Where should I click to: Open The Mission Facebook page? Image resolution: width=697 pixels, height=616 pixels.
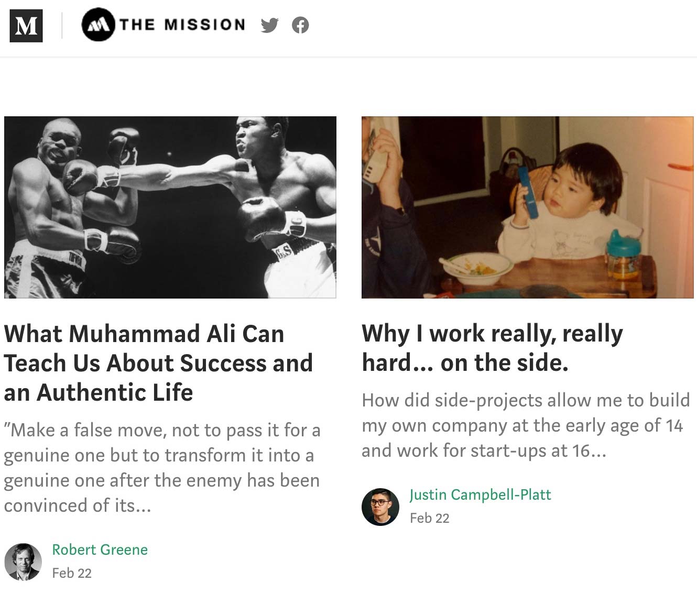point(300,25)
